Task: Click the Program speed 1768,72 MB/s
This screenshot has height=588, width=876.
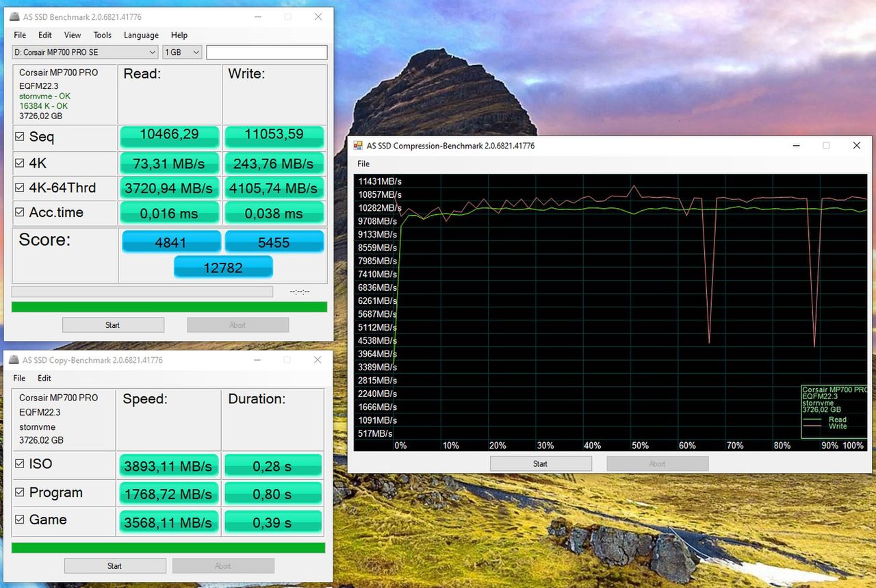Action: pos(168,494)
